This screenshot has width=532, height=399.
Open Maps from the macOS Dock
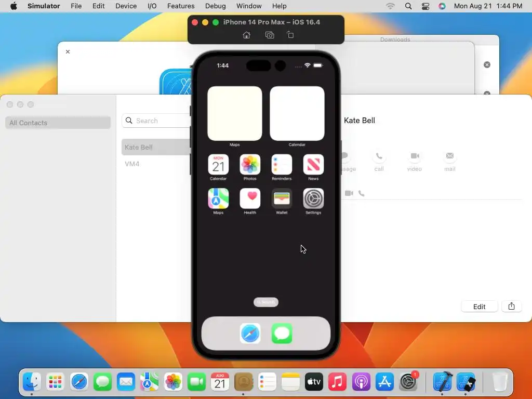click(x=149, y=382)
